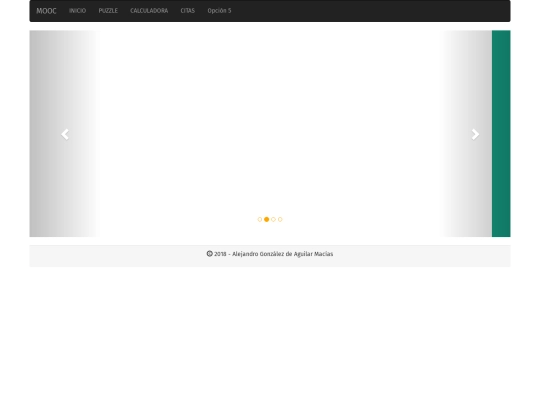Go to the PUZZLE page

[x=108, y=11]
